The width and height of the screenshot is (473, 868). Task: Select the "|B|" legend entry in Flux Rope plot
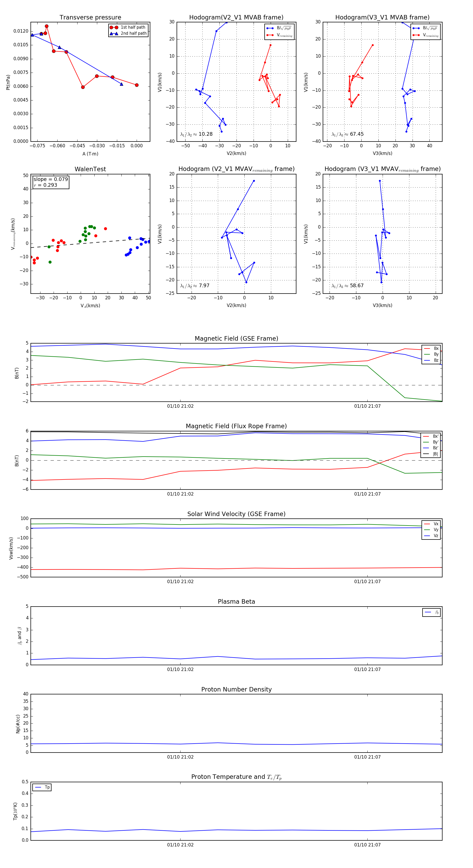pyautogui.click(x=431, y=454)
